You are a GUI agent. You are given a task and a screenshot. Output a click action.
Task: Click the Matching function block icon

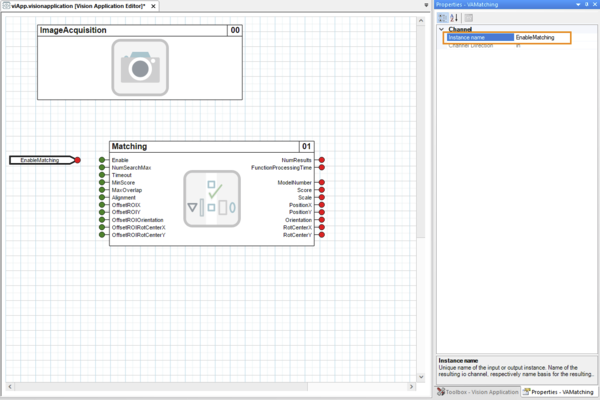212,199
